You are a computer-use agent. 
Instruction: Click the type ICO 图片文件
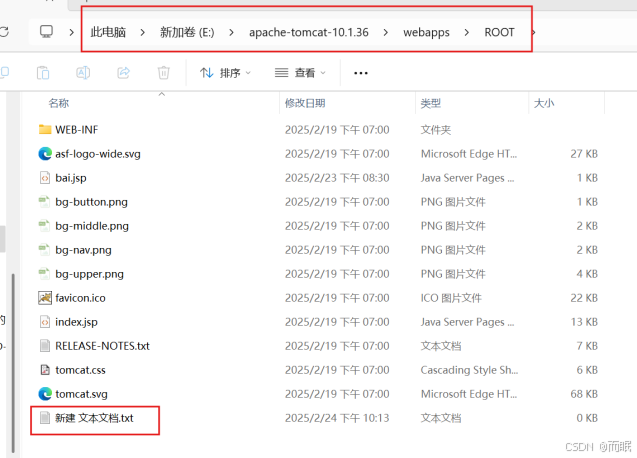click(451, 298)
